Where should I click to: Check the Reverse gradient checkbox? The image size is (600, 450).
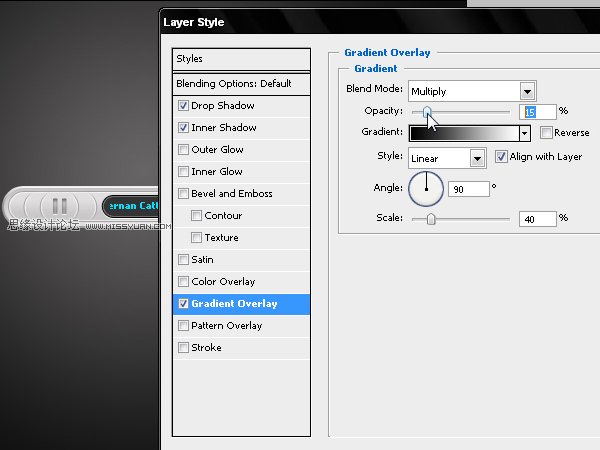coord(546,132)
